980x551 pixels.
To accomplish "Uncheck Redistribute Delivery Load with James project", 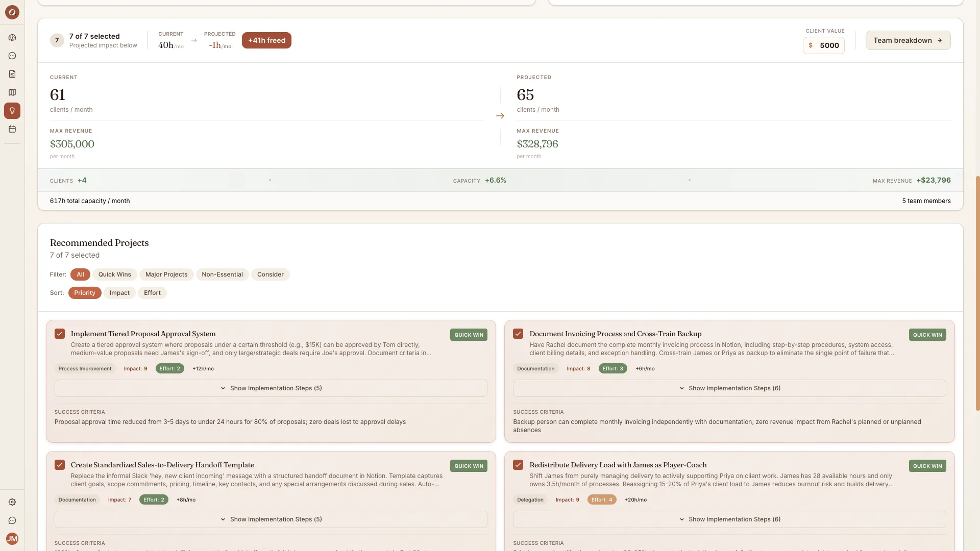I will coord(518,465).
